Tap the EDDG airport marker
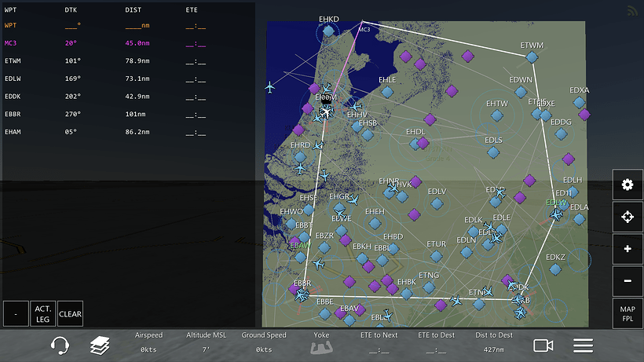This screenshot has width=644, height=362. (x=561, y=133)
